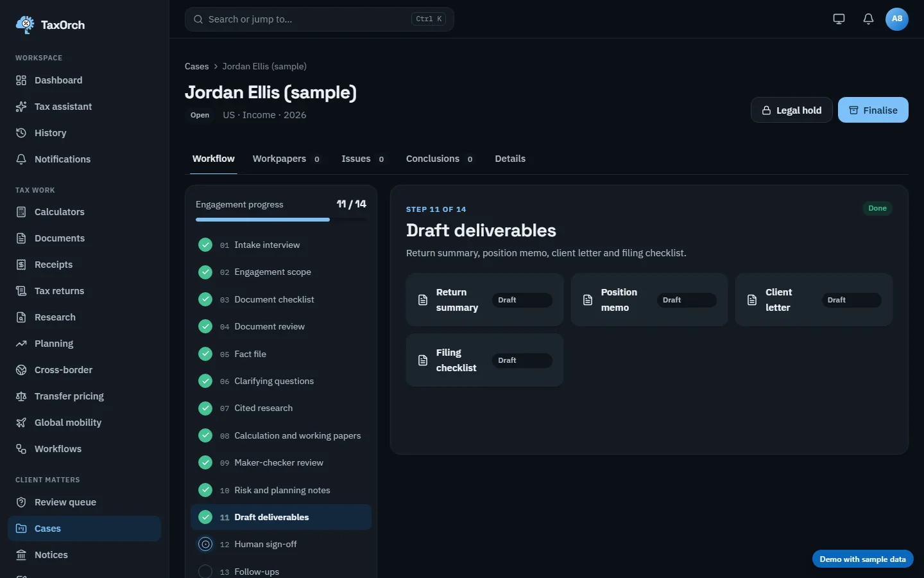Click the Engagement progress bar
Image resolution: width=924 pixels, height=578 pixels.
[x=281, y=220]
